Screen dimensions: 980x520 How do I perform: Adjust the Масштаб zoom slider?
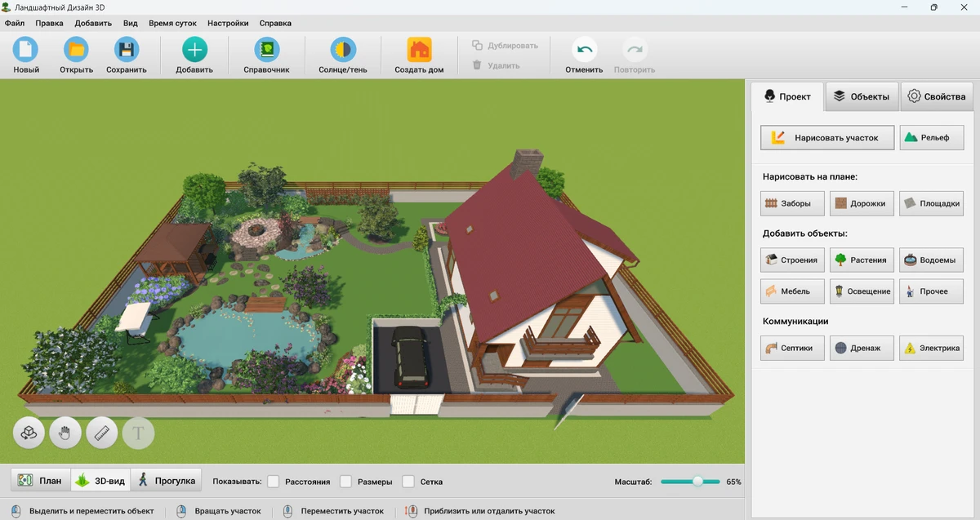point(697,482)
